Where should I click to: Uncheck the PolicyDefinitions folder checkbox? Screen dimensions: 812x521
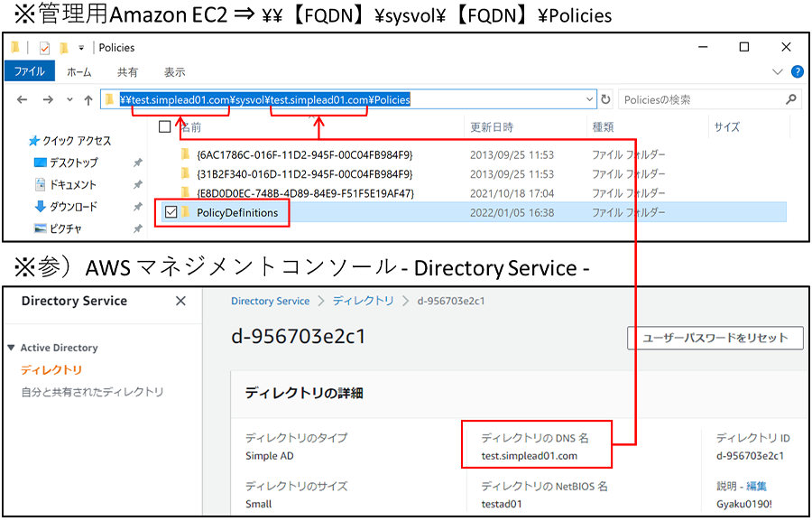pos(171,212)
